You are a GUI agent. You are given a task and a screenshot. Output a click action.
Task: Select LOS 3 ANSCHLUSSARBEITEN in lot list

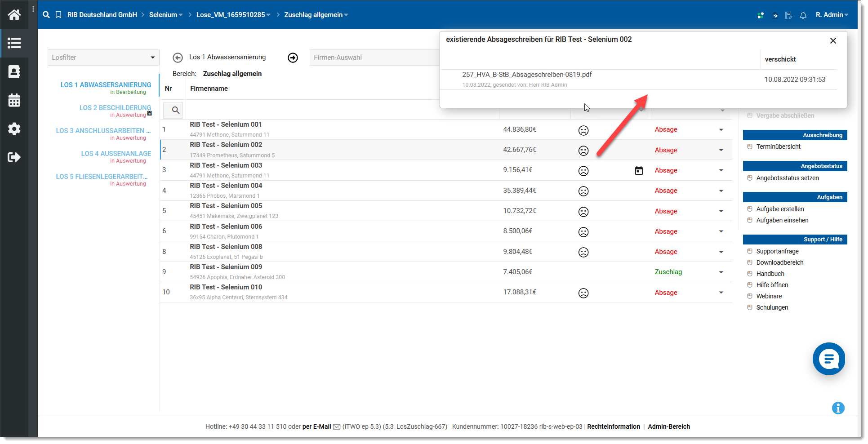[x=103, y=131]
